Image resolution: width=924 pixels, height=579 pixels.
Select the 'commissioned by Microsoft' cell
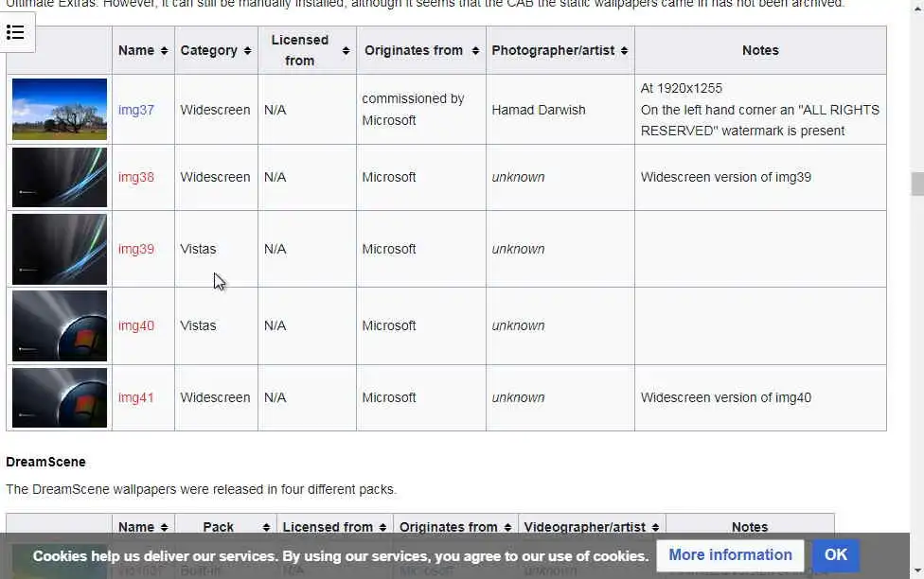420,110
